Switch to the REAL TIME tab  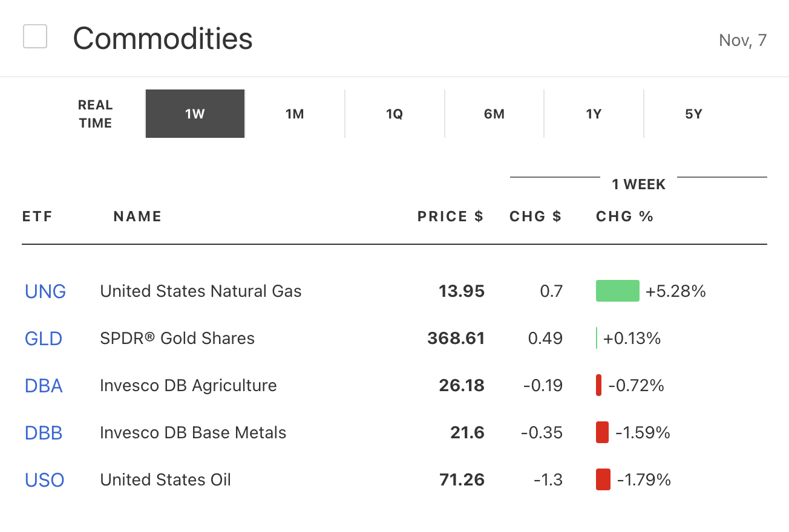click(x=96, y=114)
